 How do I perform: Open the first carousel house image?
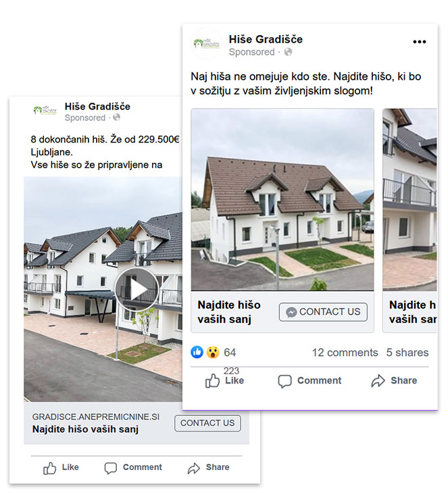pos(282,200)
